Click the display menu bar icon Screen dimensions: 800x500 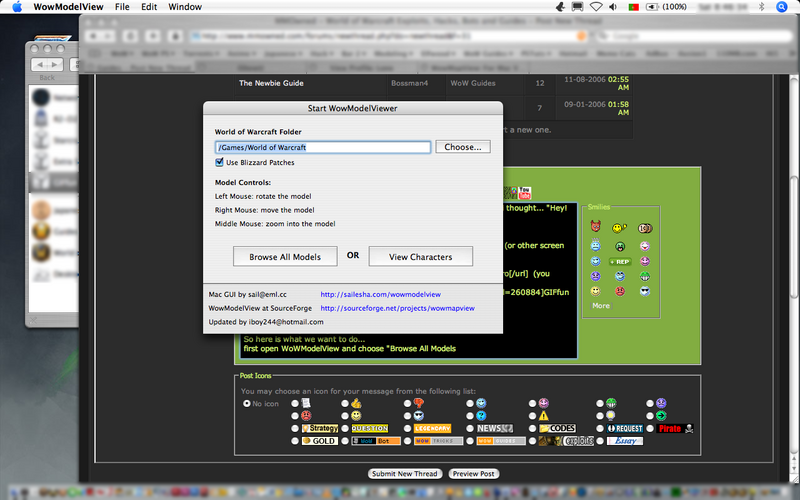pyautogui.click(x=577, y=7)
